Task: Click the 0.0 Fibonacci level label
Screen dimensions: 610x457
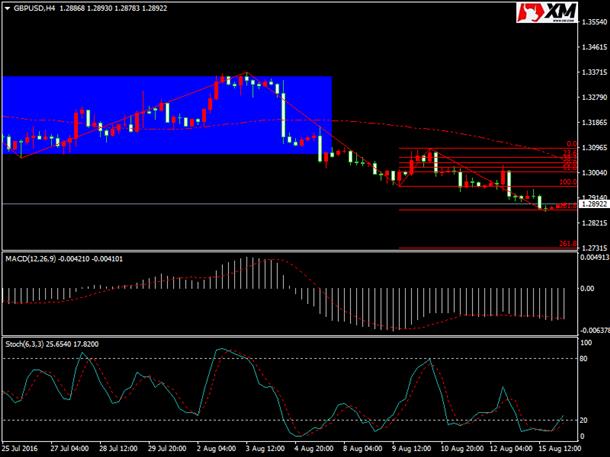Action: pos(571,144)
